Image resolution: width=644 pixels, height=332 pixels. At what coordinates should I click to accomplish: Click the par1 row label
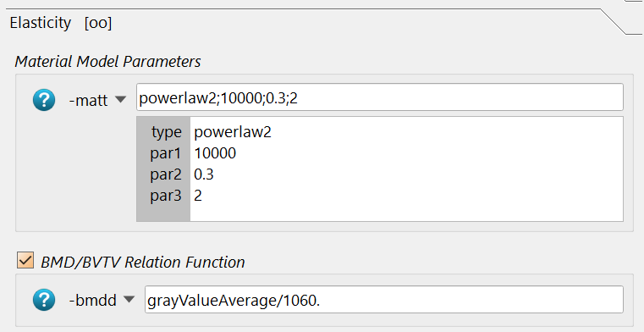click(166, 153)
